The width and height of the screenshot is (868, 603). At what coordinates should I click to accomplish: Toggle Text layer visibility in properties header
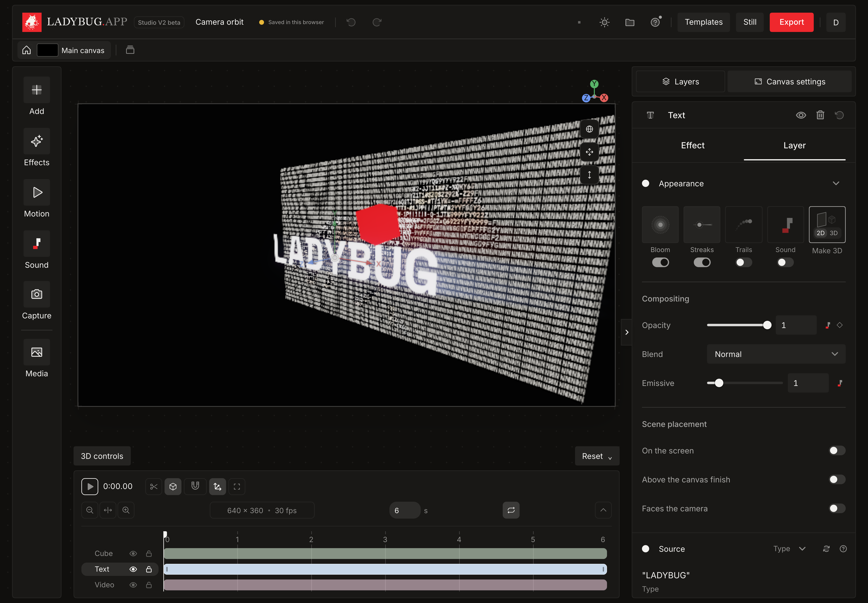tap(801, 115)
